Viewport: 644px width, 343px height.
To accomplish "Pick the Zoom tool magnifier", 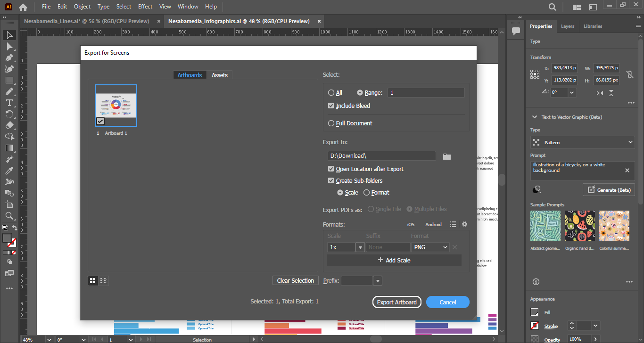I will [9, 216].
